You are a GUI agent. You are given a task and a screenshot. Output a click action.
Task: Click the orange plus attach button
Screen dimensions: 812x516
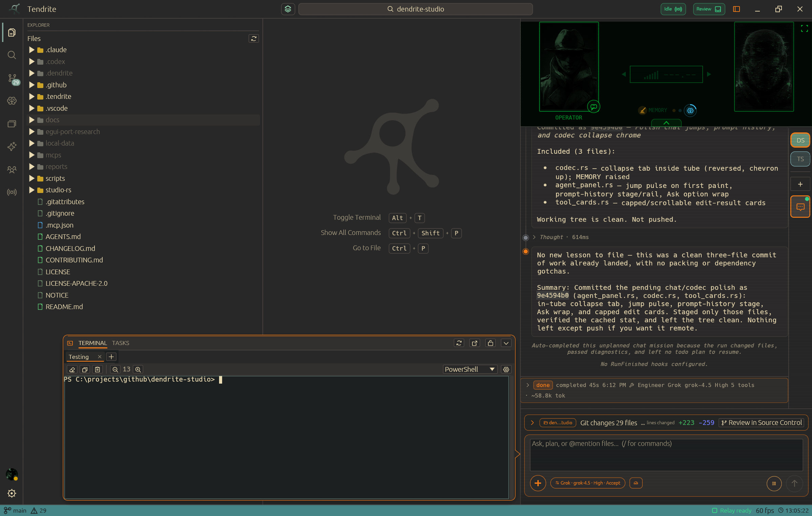pos(538,483)
